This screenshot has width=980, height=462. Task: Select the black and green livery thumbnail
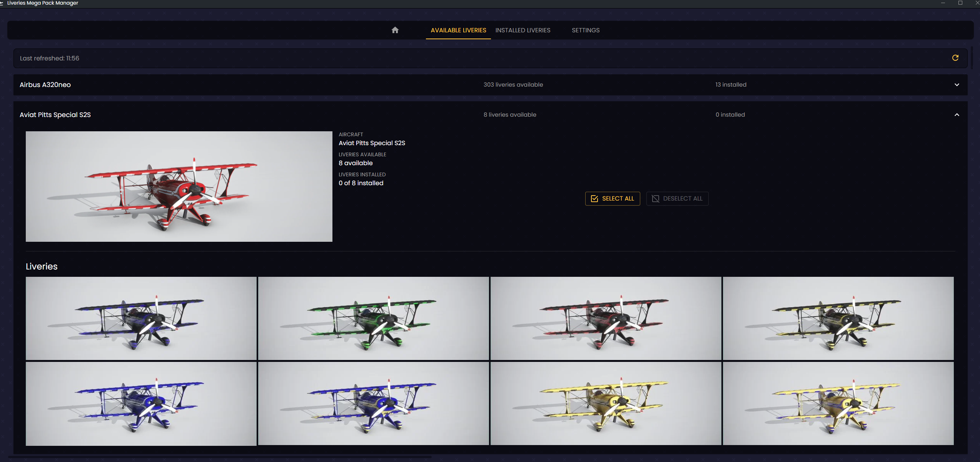click(x=373, y=318)
